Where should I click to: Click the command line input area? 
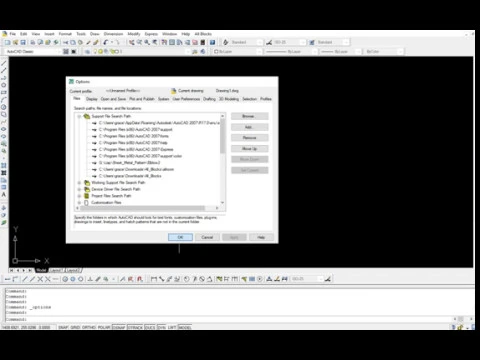point(230,319)
